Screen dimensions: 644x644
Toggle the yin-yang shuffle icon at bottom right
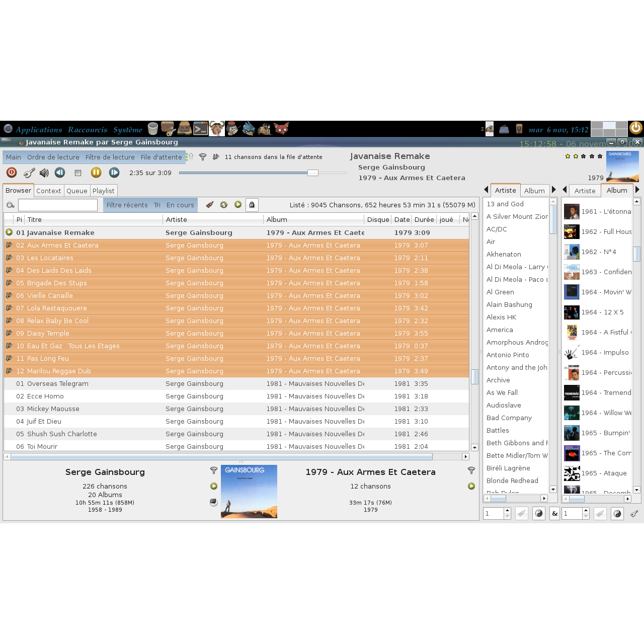[617, 513]
